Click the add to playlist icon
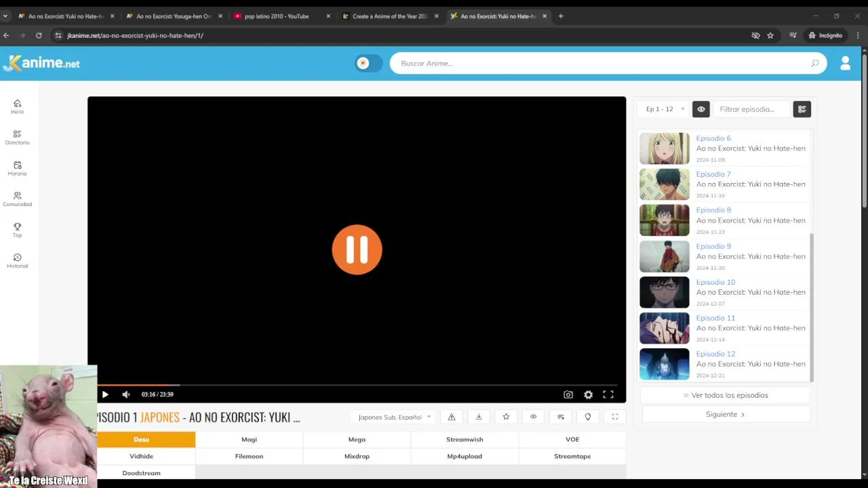The width and height of the screenshot is (868, 488). coord(561,417)
